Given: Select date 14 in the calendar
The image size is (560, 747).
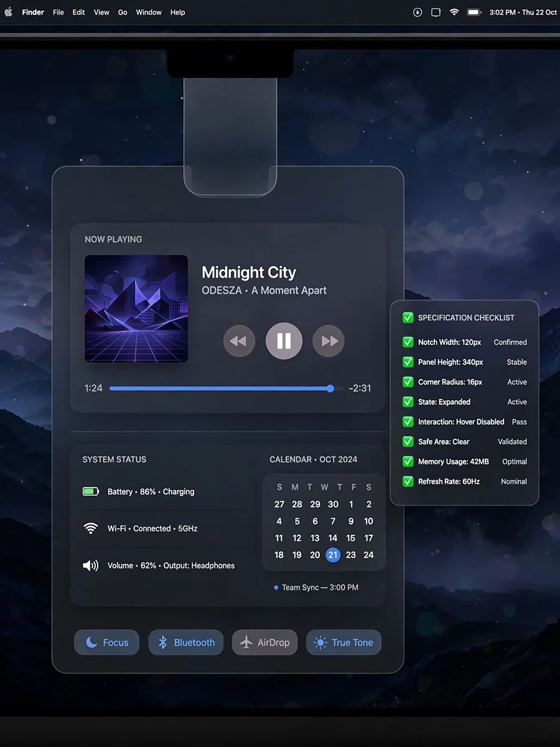Looking at the screenshot, I should click(x=333, y=538).
